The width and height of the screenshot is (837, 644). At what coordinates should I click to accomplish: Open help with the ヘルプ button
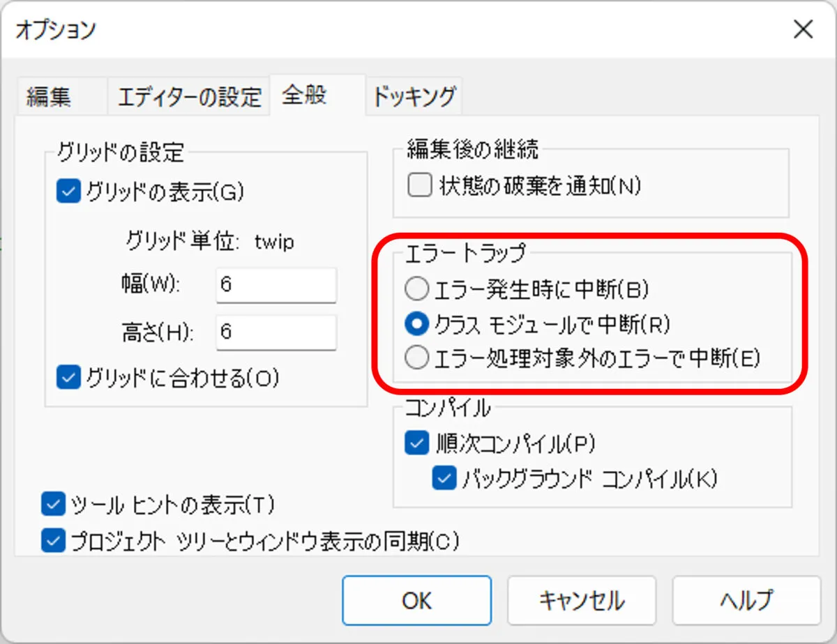(x=746, y=600)
